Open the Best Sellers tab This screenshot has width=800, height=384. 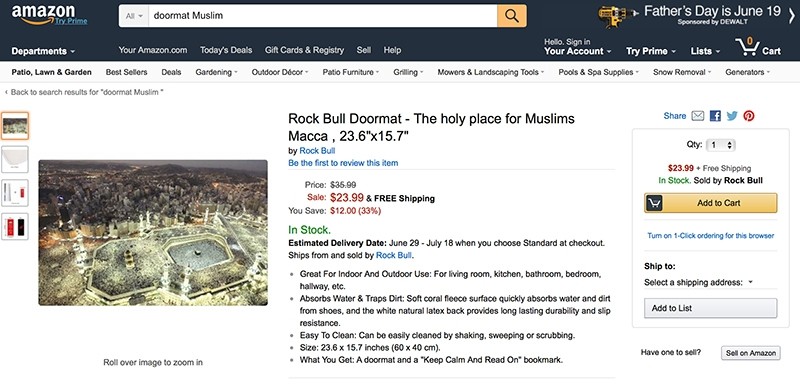point(127,72)
